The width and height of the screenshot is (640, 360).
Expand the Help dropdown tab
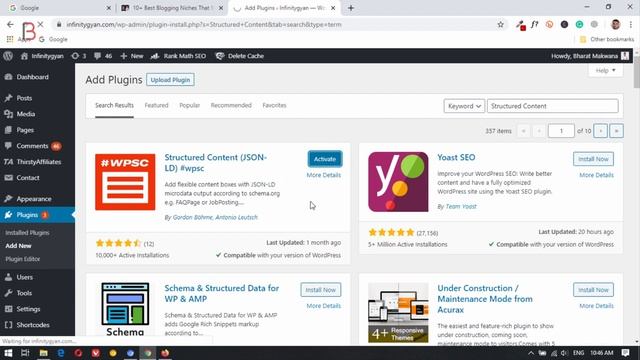[605, 70]
